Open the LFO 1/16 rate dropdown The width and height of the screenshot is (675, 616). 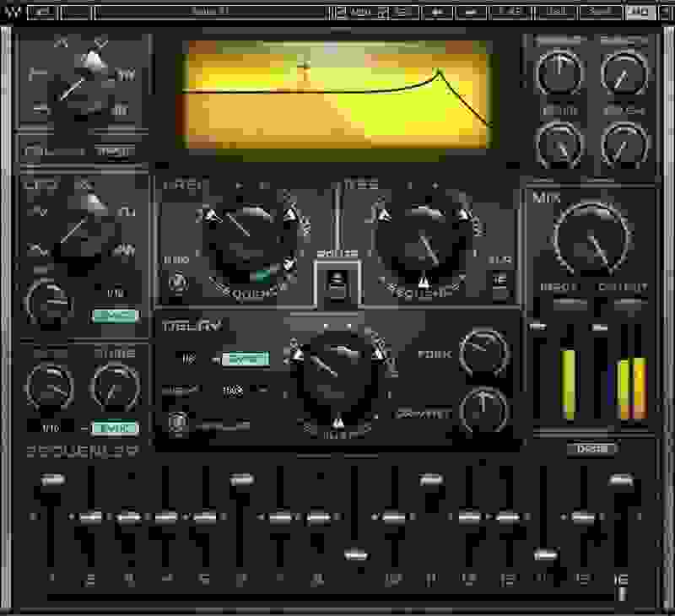point(114,292)
